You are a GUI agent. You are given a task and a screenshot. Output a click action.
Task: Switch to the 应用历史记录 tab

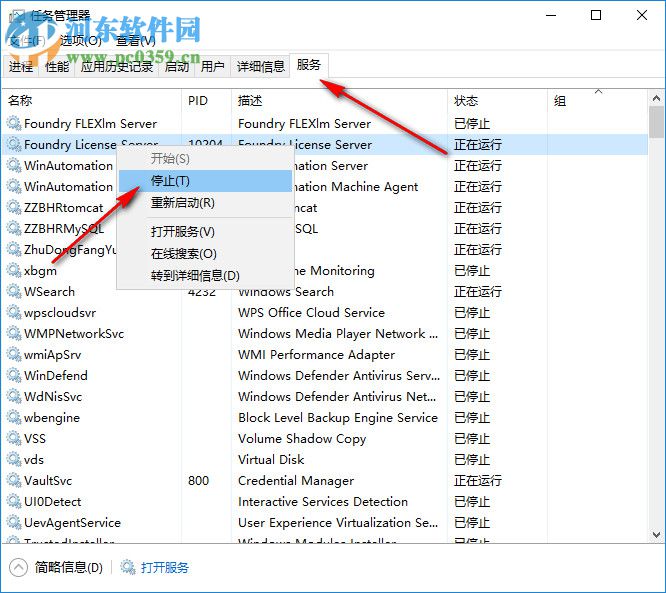pyautogui.click(x=117, y=67)
